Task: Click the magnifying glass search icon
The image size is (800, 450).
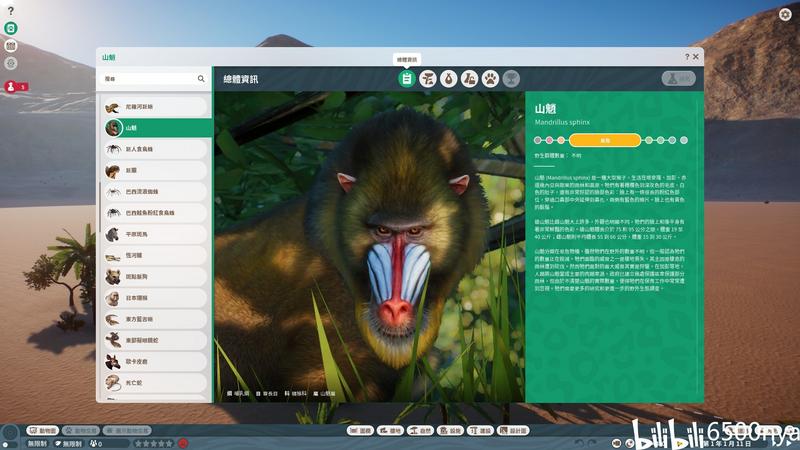Action: point(201,79)
